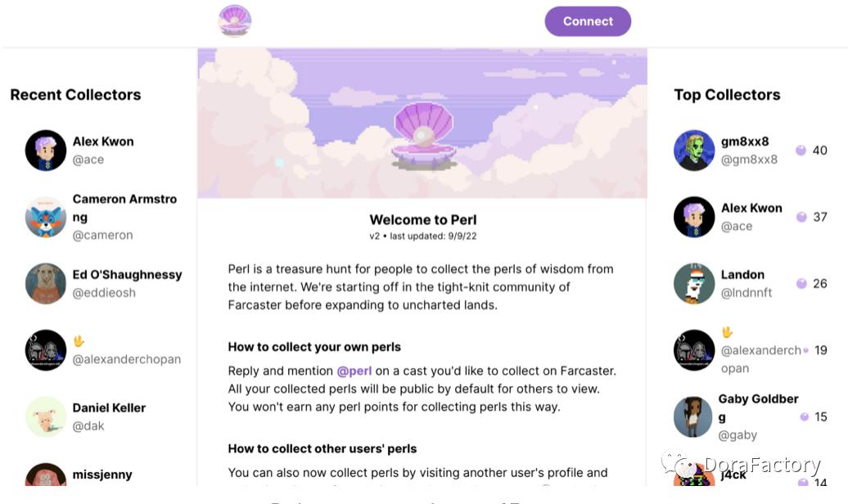Click Landon's avatar in Top Collectors

point(694,283)
